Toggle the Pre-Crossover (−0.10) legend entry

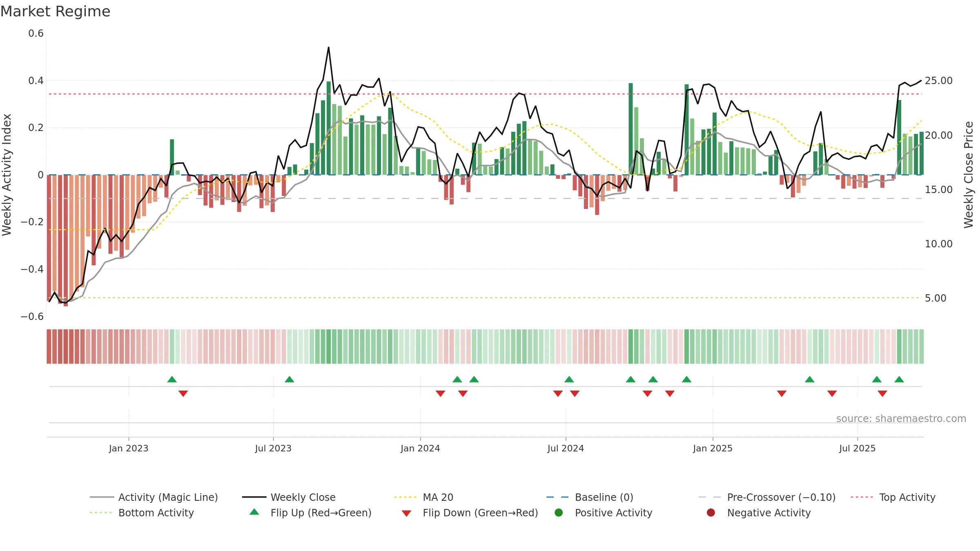click(x=767, y=497)
